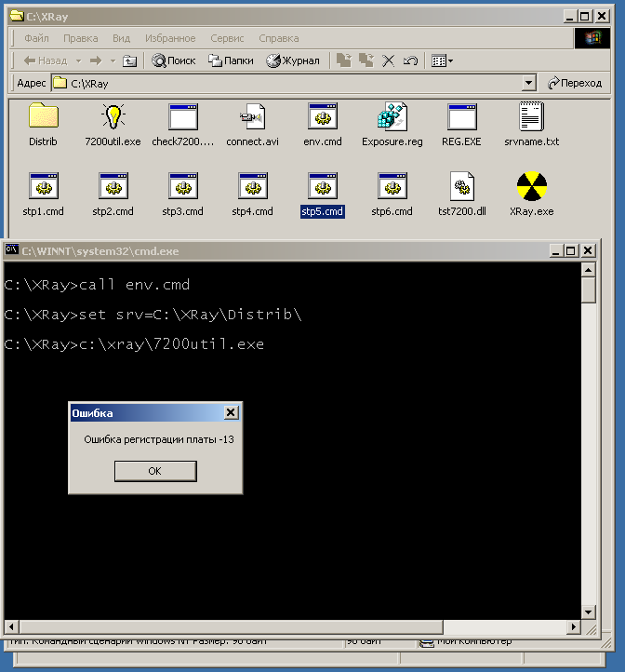Select the srvname.txt text file
The height and width of the screenshot is (672, 625).
(531, 117)
